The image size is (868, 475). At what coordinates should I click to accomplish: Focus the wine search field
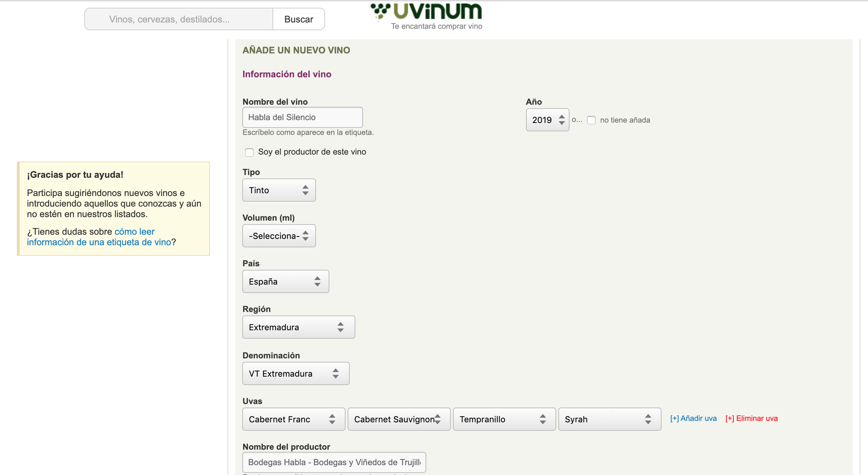[x=178, y=19]
